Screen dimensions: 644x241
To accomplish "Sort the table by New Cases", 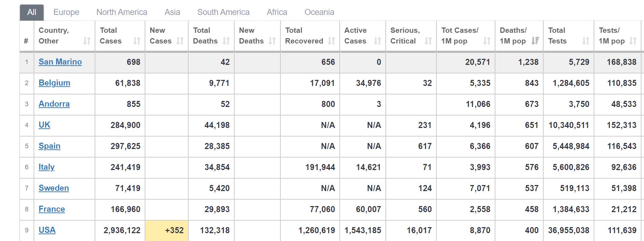I will click(180, 41).
